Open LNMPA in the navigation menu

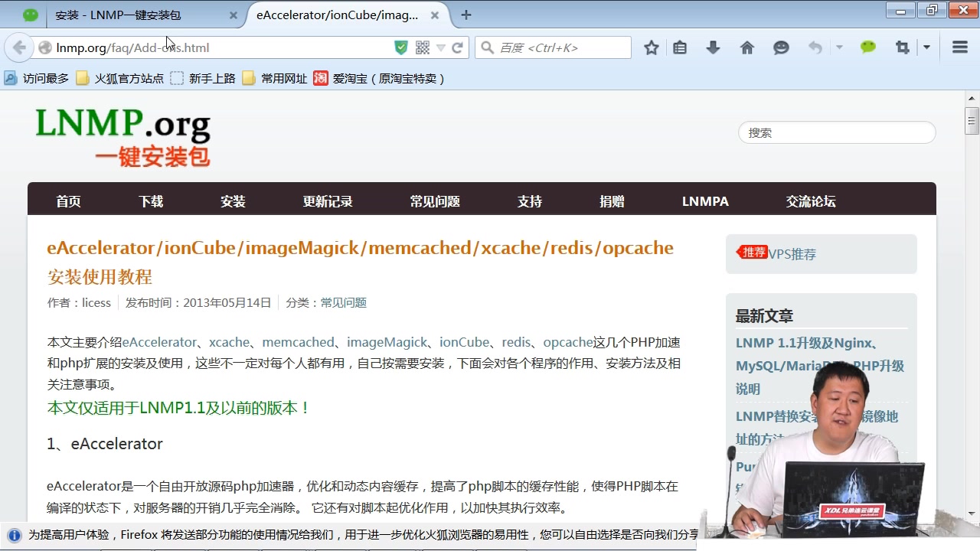coord(705,201)
